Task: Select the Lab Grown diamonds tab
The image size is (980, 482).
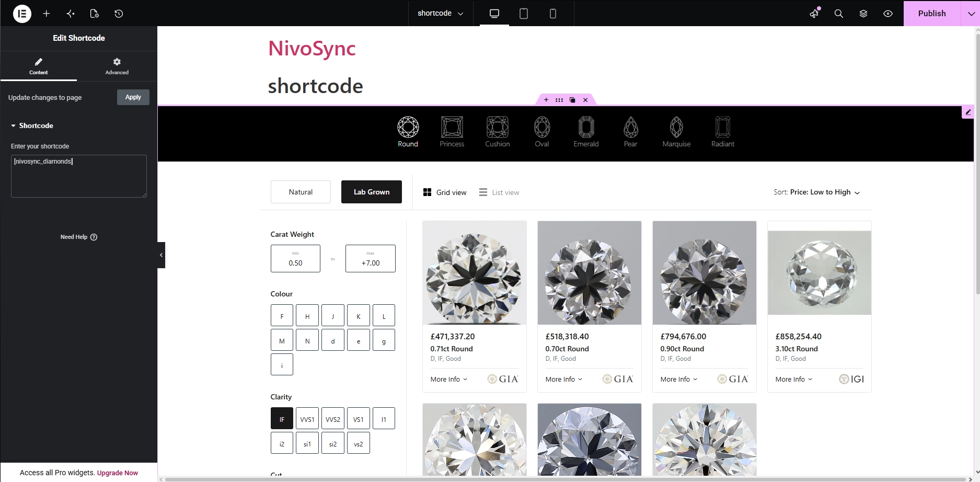Action: [372, 192]
